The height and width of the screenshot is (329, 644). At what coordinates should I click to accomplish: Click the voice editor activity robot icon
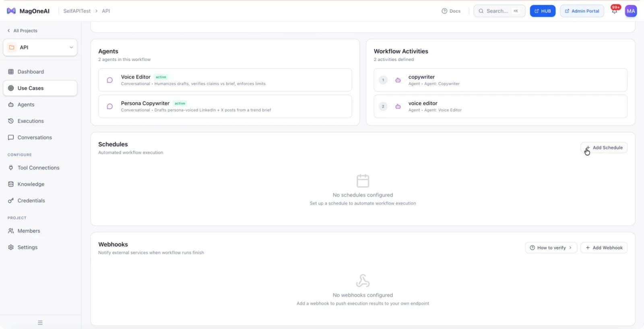click(398, 106)
